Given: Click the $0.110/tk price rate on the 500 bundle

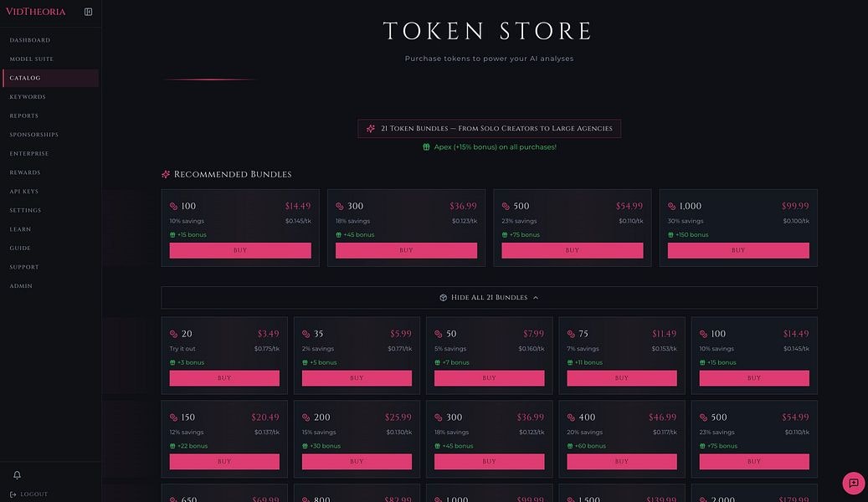Looking at the screenshot, I should click(629, 221).
